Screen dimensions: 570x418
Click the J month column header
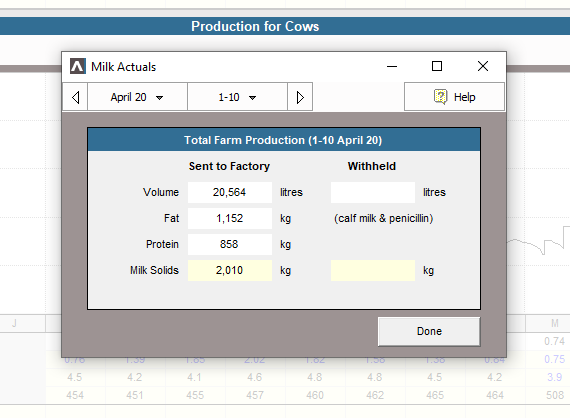click(15, 323)
